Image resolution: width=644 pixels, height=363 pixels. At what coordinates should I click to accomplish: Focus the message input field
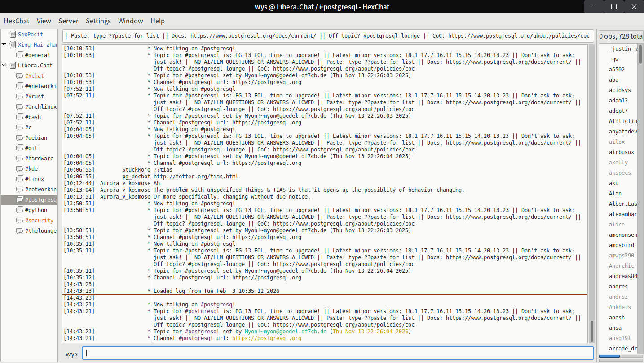tap(338, 353)
